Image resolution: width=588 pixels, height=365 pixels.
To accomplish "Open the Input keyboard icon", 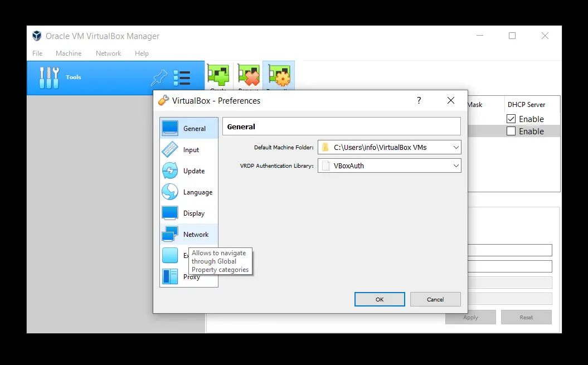I will coord(170,149).
